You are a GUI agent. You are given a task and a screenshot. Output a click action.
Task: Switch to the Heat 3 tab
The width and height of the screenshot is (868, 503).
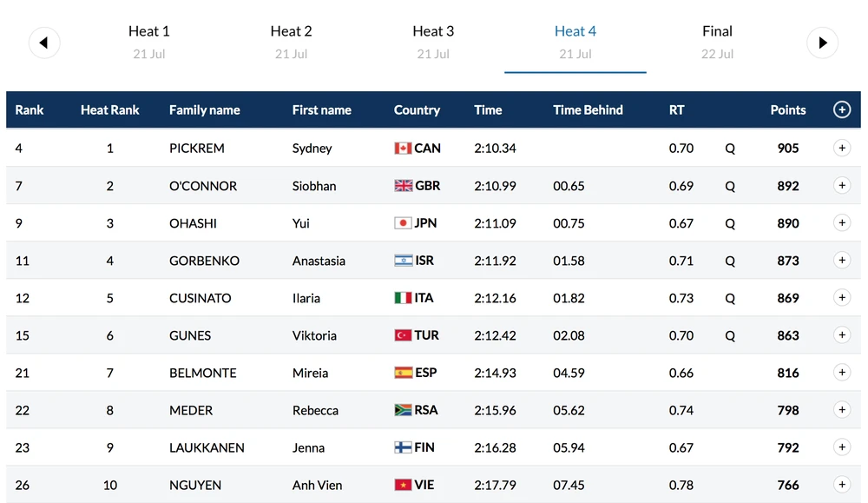tap(433, 41)
